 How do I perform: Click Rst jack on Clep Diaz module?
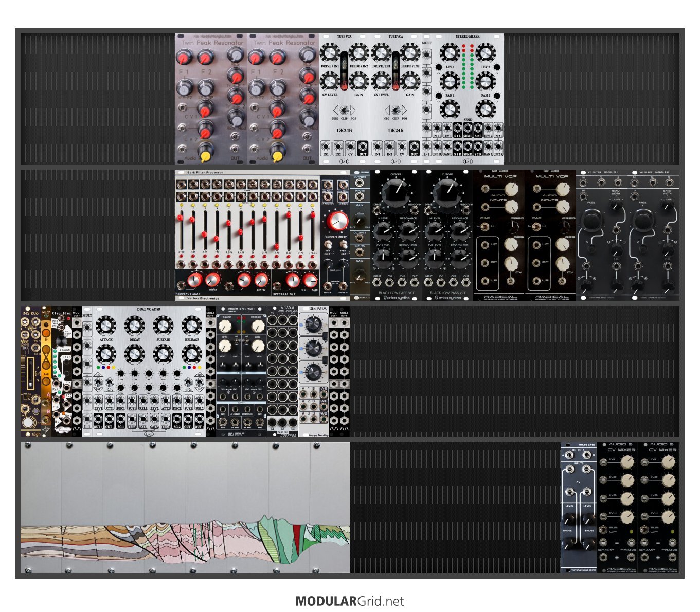(x=57, y=383)
